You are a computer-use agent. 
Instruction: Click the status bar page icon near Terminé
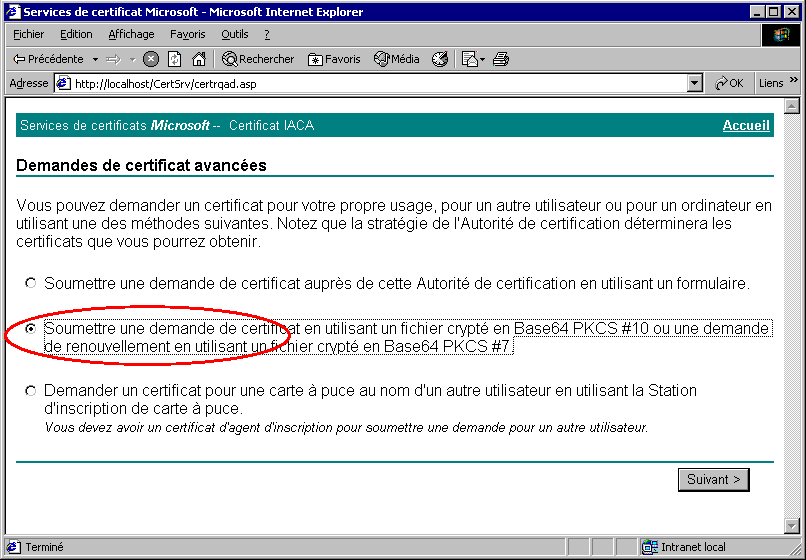point(14,547)
